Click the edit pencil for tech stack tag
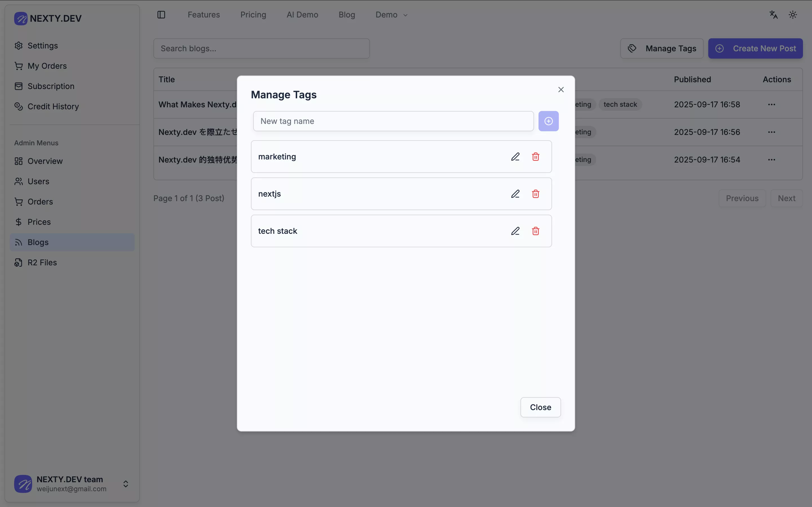This screenshot has width=812, height=507. (515, 231)
